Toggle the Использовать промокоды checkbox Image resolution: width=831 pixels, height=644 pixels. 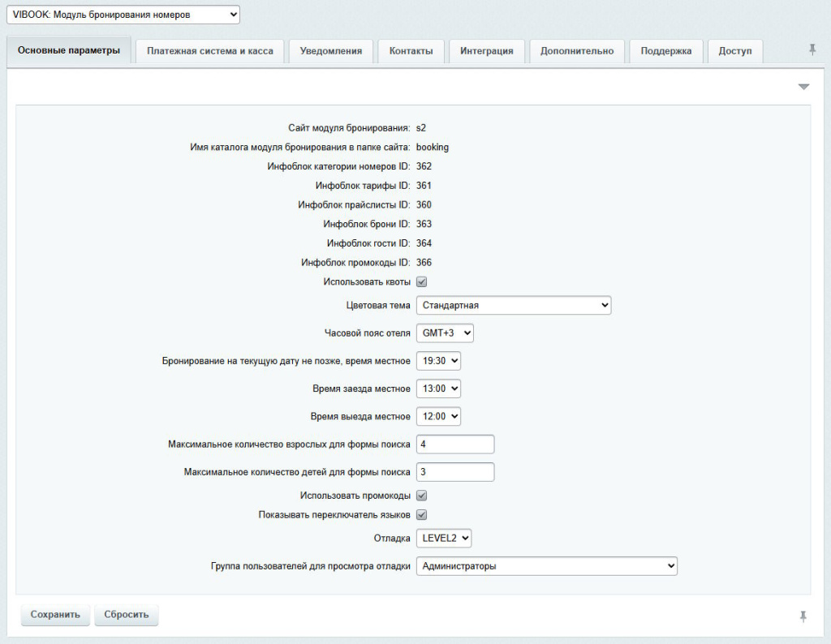421,495
